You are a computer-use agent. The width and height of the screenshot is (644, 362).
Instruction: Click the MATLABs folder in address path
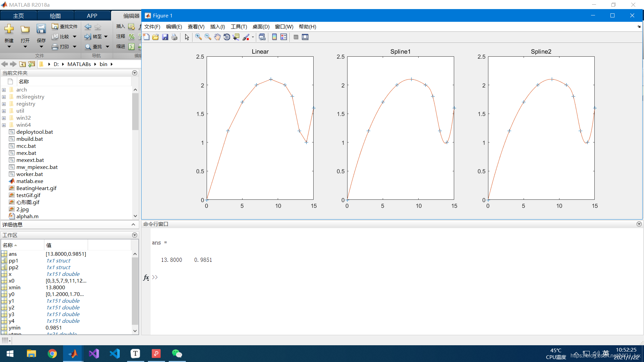pos(79,64)
